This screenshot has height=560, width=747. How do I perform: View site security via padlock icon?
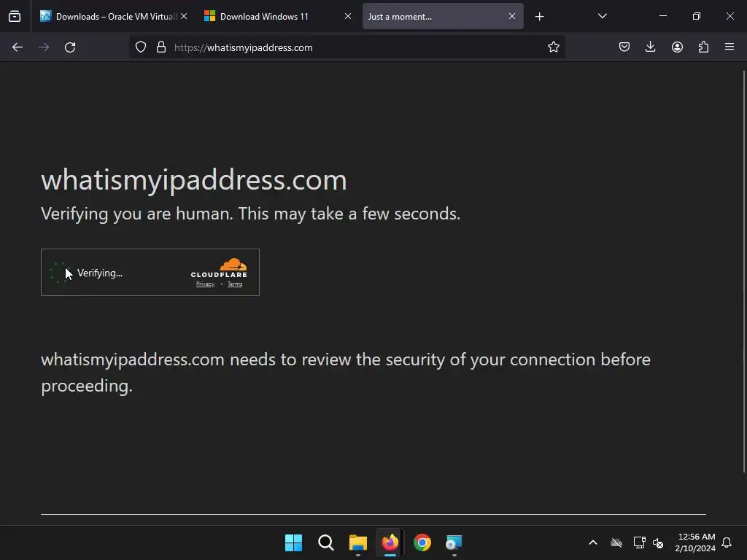tap(161, 47)
